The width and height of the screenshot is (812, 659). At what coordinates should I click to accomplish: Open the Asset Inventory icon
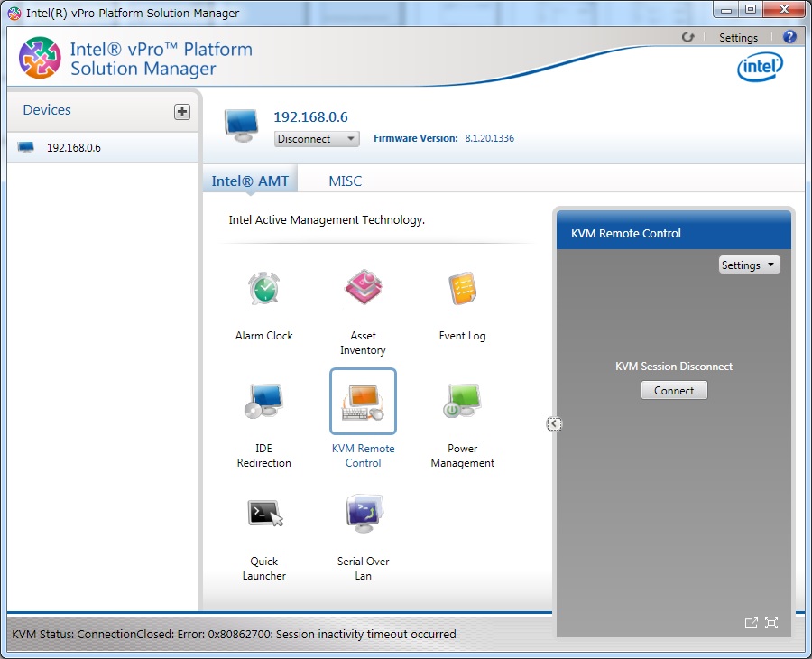363,291
